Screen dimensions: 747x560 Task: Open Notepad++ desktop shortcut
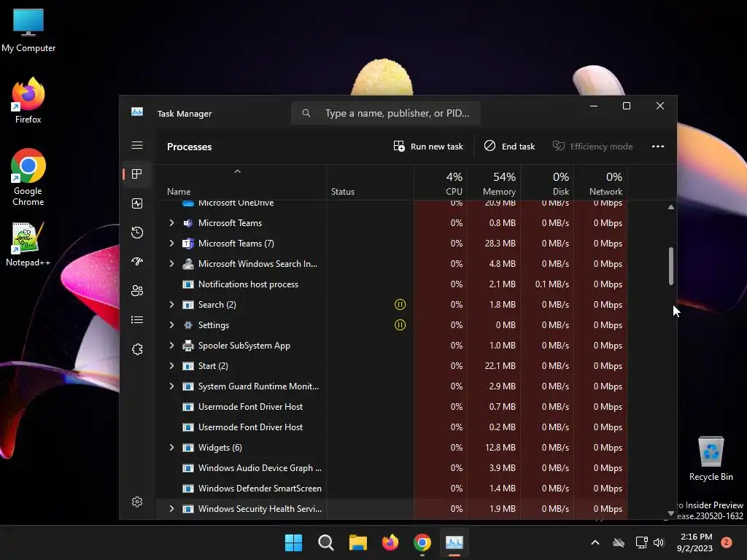click(x=28, y=244)
